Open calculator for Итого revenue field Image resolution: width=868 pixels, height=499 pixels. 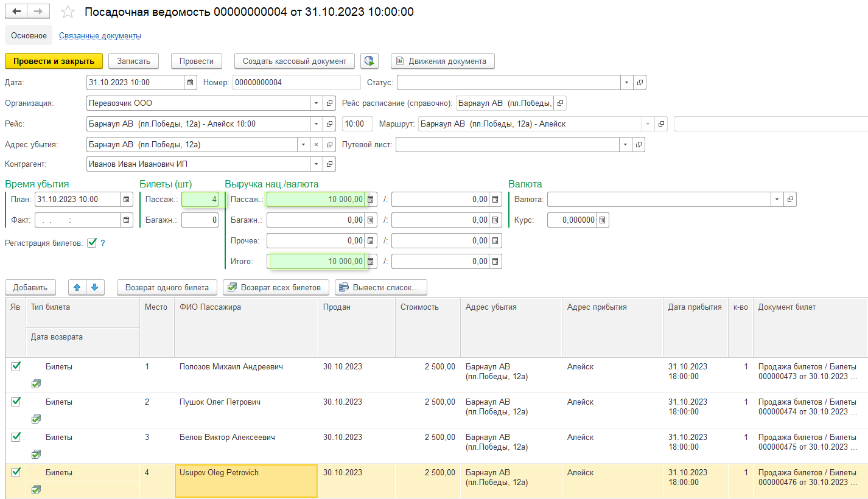coord(371,261)
